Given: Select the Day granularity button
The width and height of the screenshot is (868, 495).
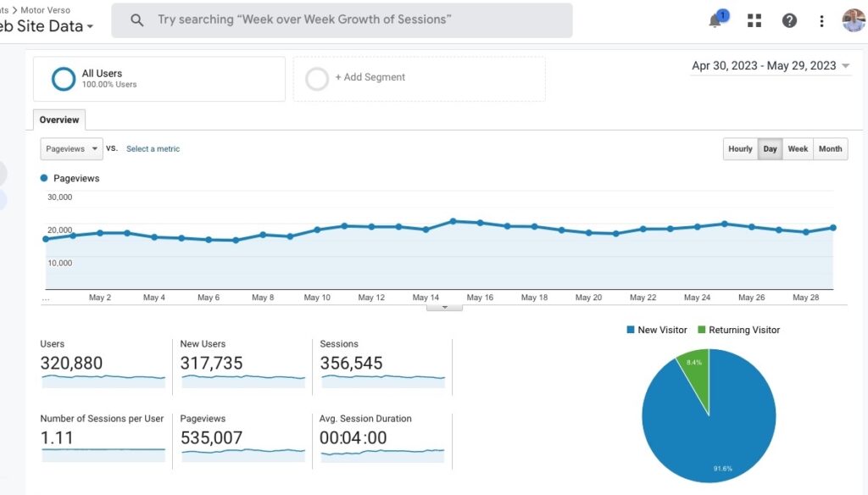Looking at the screenshot, I should point(770,149).
